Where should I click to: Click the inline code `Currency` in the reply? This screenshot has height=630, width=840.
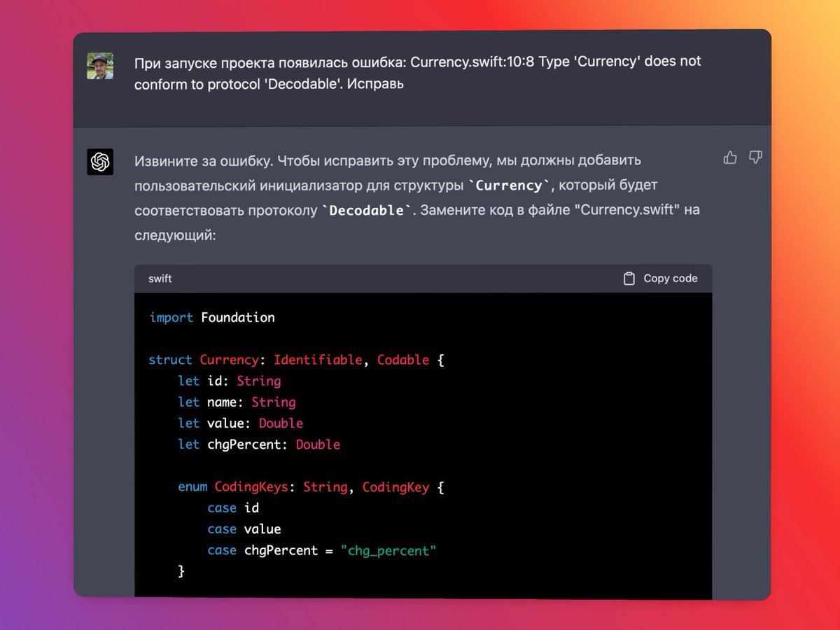click(509, 185)
